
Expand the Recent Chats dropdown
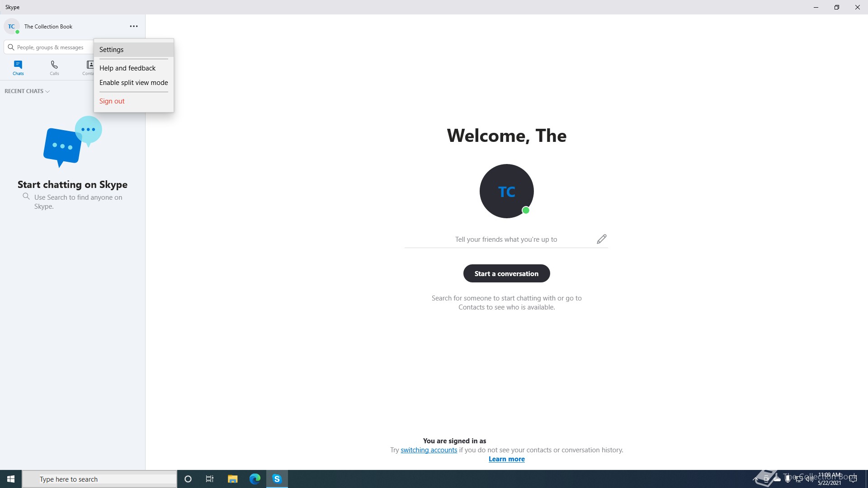27,91
